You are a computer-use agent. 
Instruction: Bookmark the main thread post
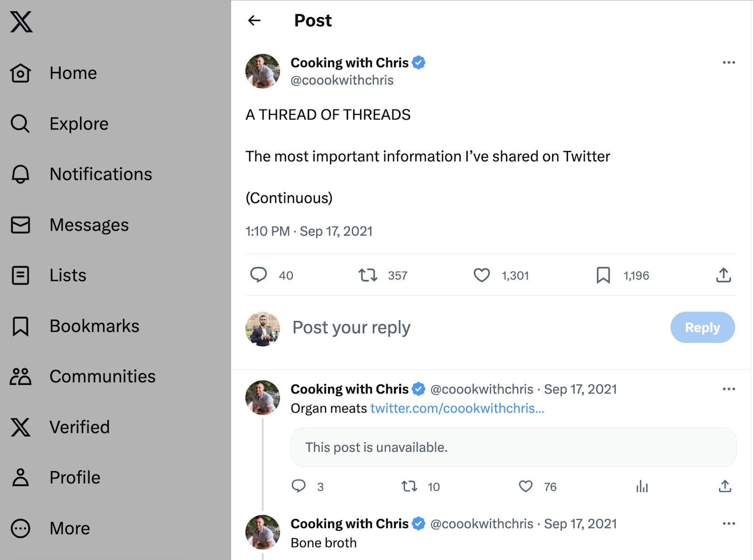point(604,275)
